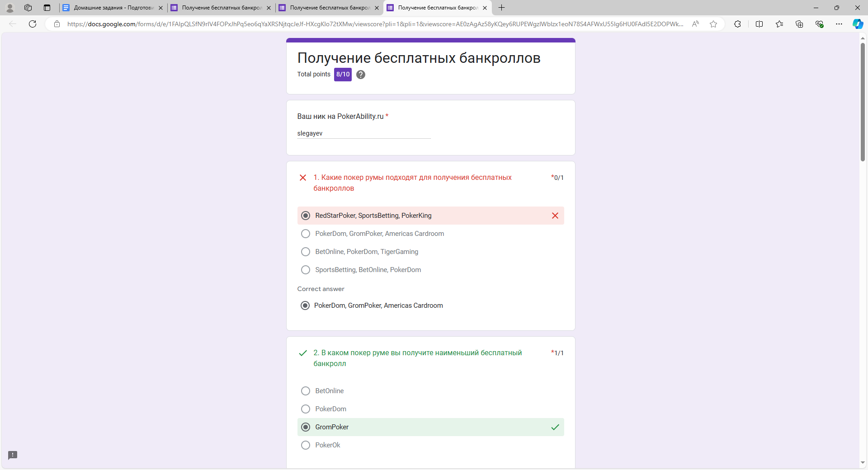
Task: Open the Workspaces icon
Action: click(x=28, y=8)
